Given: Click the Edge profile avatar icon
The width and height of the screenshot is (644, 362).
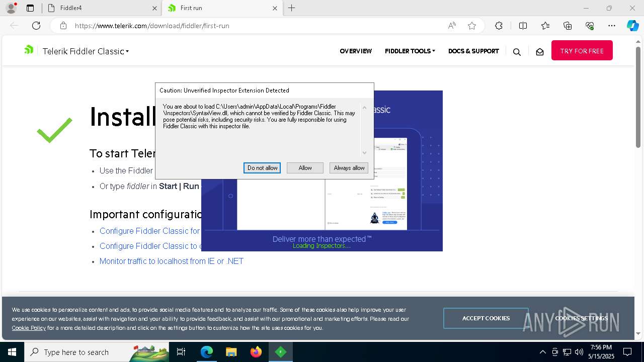Looking at the screenshot, I should click(x=11, y=8).
